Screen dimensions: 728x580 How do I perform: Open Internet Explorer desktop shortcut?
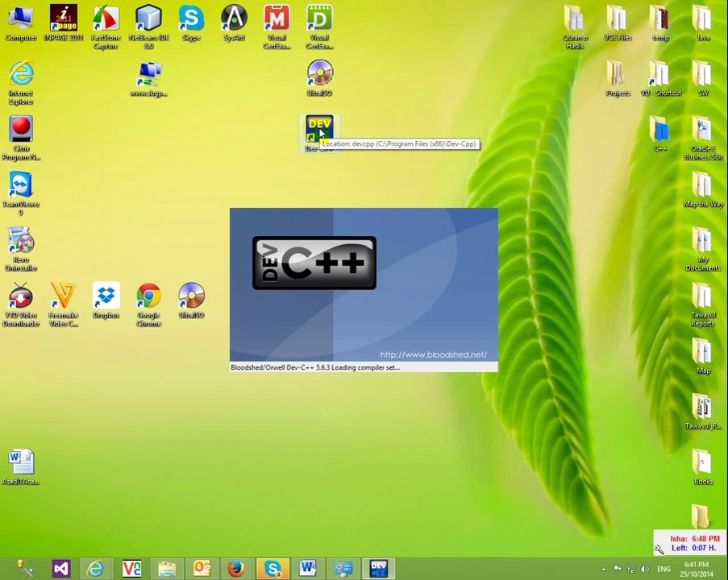[21, 83]
